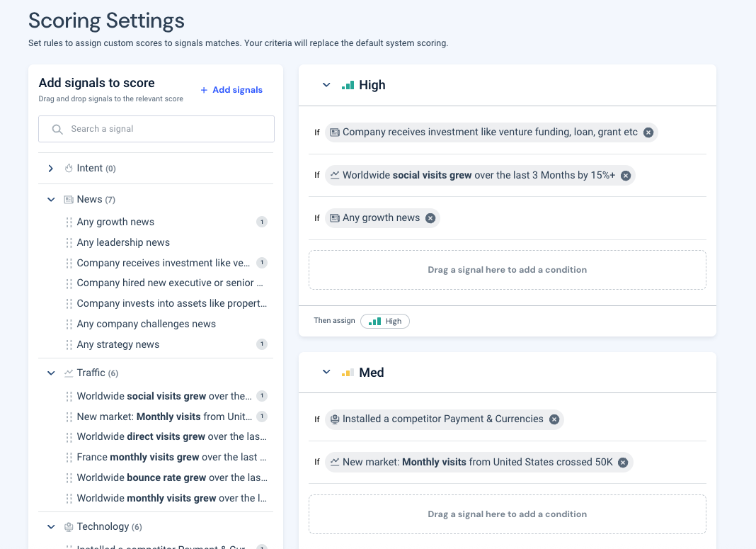This screenshot has width=756, height=549.
Task: Collapse the Med score section
Action: pos(326,372)
